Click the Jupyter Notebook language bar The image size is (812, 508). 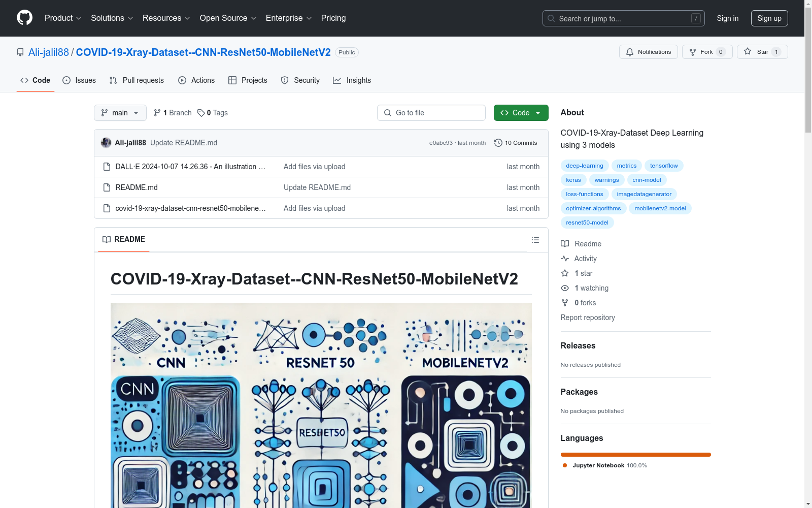(x=635, y=455)
